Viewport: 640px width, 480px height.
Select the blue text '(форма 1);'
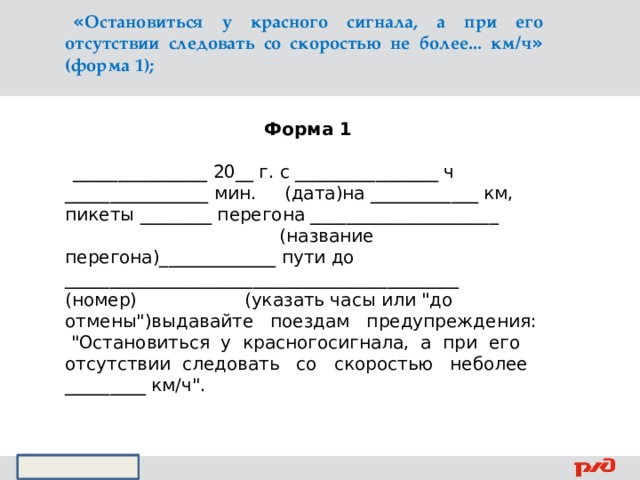110,66
